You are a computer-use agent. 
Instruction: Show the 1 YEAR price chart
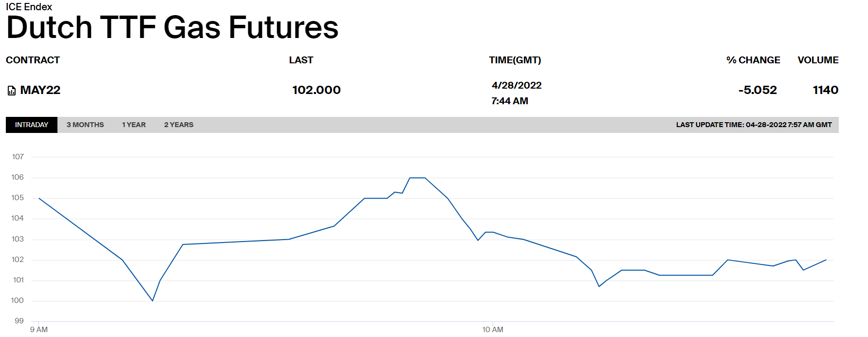pyautogui.click(x=134, y=125)
